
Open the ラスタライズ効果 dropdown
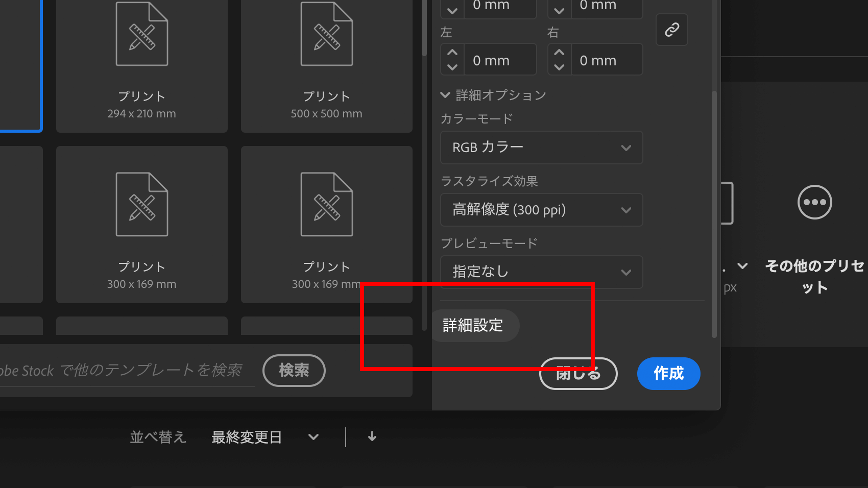coord(541,210)
